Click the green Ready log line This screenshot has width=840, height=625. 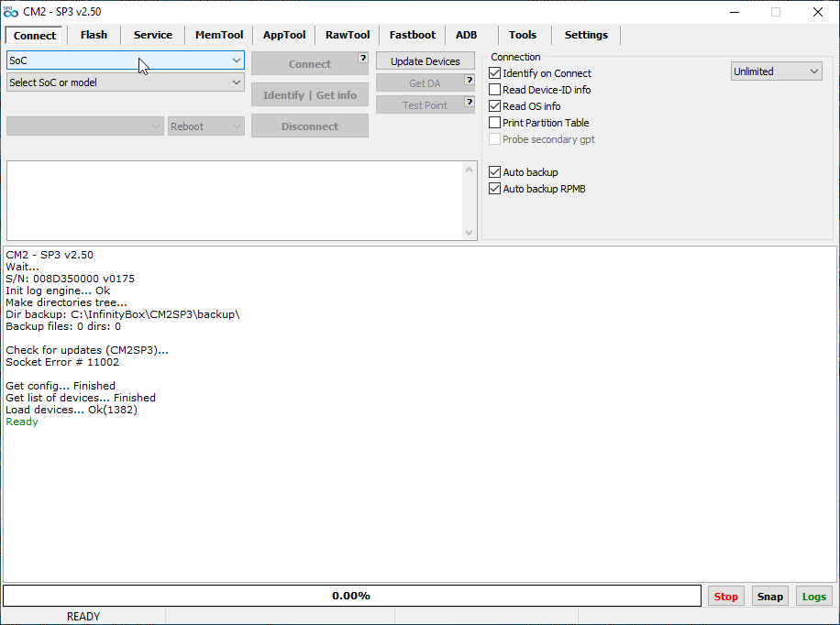coord(22,422)
